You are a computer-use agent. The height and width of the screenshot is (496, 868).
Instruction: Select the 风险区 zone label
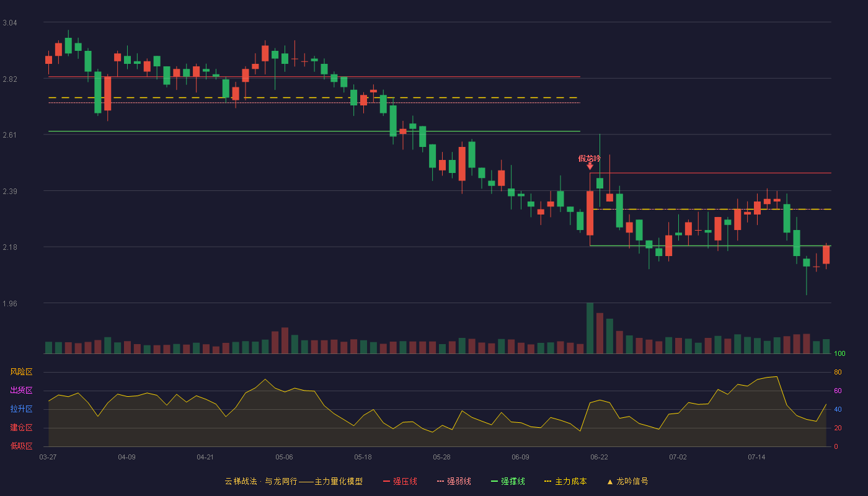pos(21,372)
